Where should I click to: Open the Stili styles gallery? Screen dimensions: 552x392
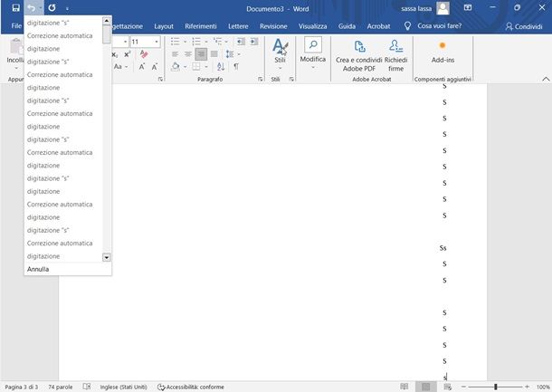click(x=281, y=53)
